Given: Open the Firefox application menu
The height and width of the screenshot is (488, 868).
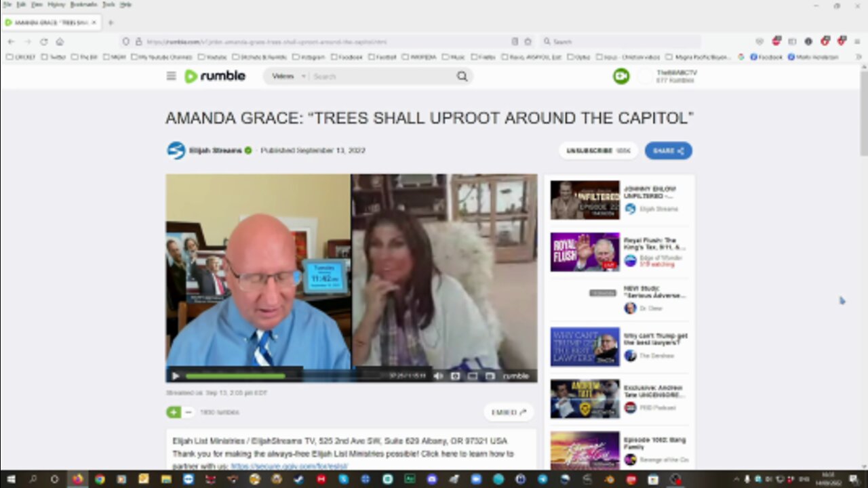Looking at the screenshot, I should (858, 41).
